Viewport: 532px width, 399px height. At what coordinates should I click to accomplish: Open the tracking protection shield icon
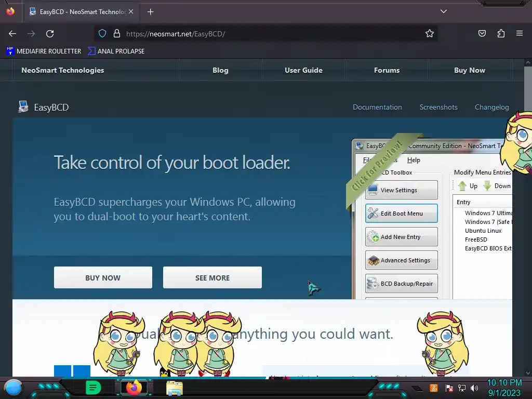click(x=102, y=34)
